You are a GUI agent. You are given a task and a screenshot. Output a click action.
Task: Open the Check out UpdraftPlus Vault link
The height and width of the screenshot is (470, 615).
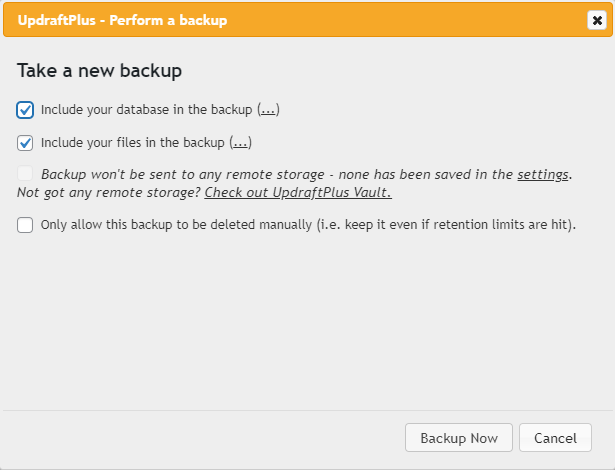(297, 192)
